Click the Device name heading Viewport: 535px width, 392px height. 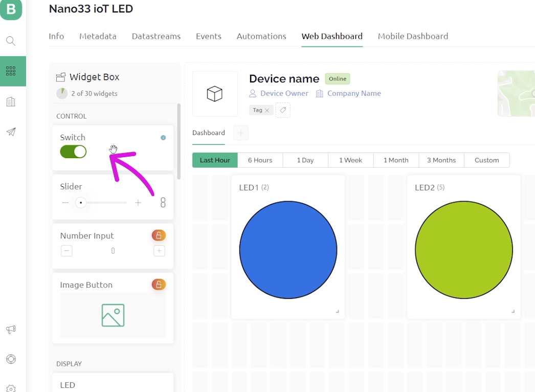(x=284, y=79)
